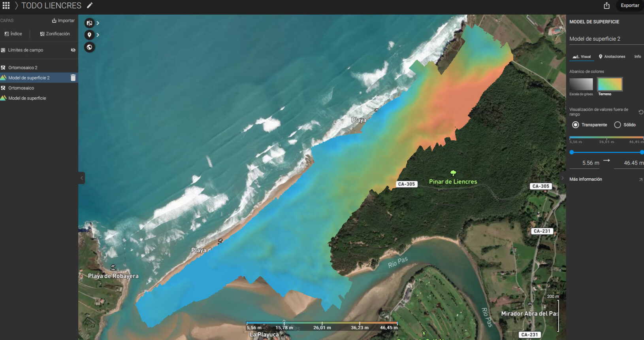This screenshot has width=644, height=340.
Task: Click the globe basemap button
Action: pos(89,47)
